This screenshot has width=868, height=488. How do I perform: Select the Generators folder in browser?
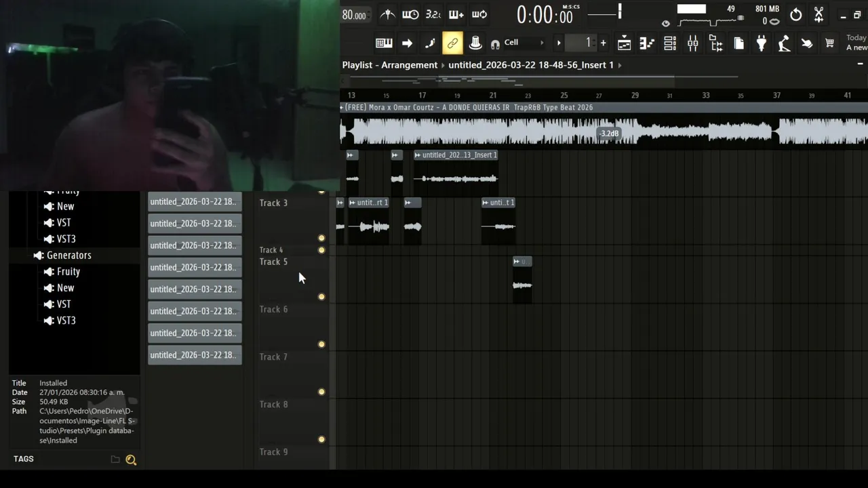click(68, 255)
